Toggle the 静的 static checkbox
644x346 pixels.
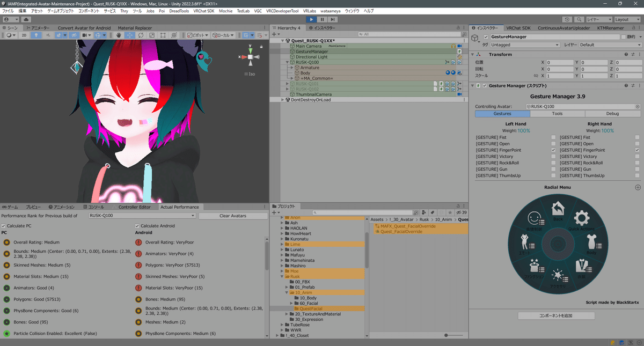(624, 37)
